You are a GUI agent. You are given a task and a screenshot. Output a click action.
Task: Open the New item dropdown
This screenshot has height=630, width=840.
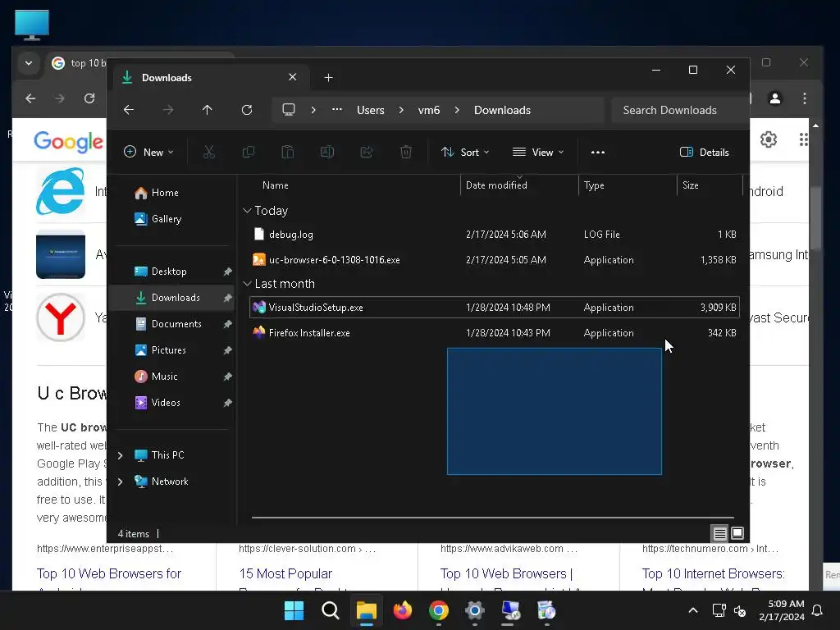coord(148,152)
